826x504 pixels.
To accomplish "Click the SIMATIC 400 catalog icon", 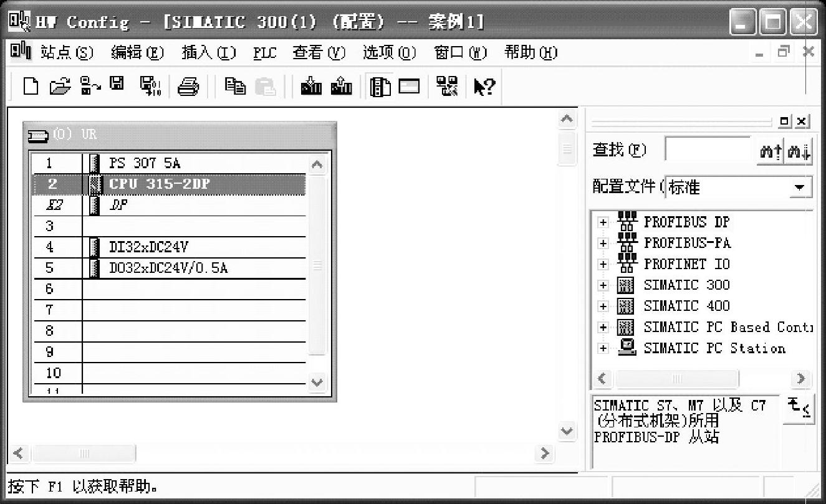I will coord(625,306).
